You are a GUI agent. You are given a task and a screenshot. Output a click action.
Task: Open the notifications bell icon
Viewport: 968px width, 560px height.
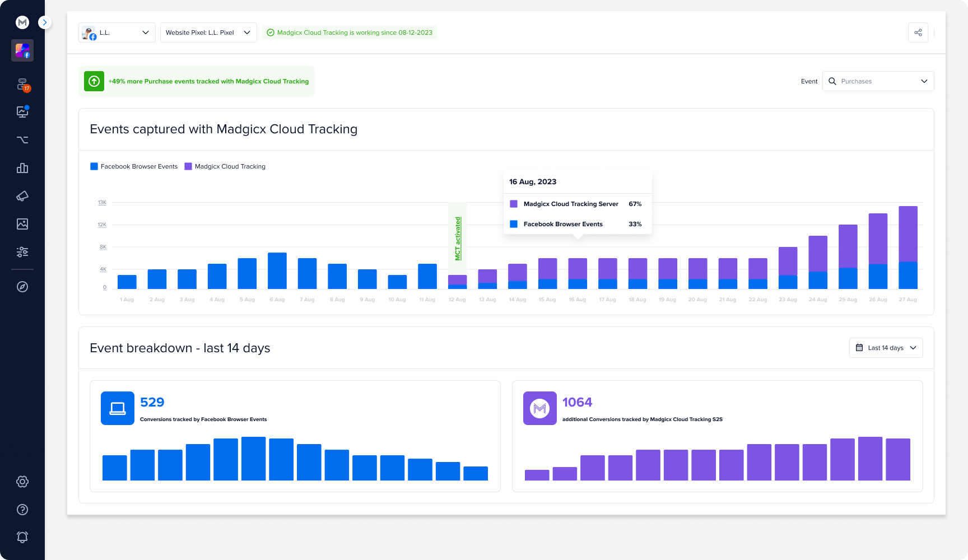[x=22, y=536]
